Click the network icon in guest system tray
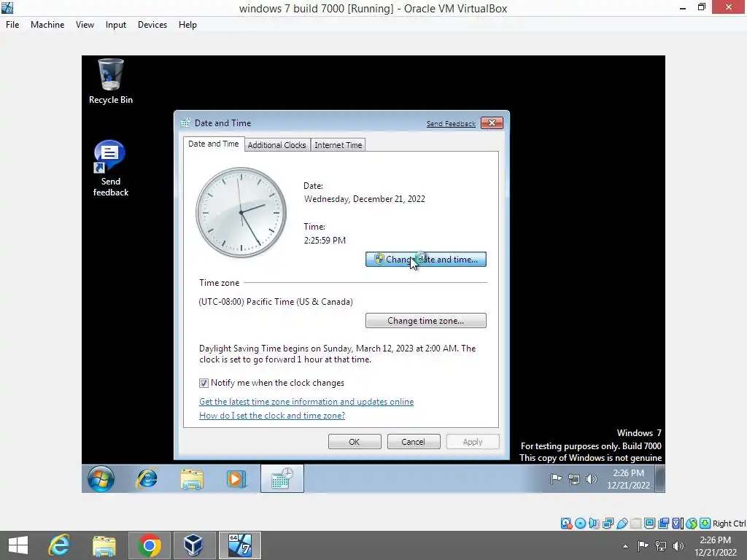Viewport: 747px width, 560px height. (x=574, y=479)
